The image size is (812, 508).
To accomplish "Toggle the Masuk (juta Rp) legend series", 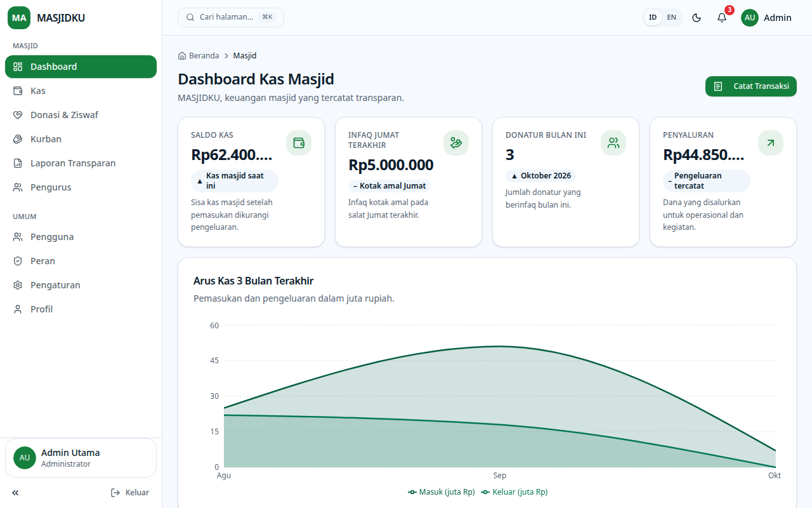I will coord(442,492).
